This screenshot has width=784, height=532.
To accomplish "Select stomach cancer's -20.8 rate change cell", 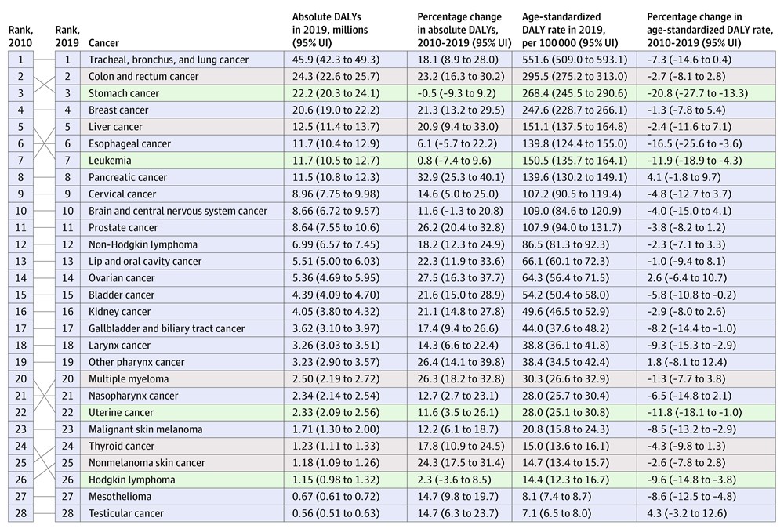I will (x=697, y=93).
